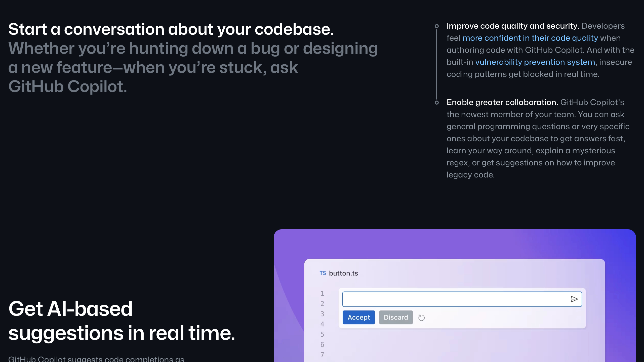This screenshot has width=644, height=362.
Task: Click line number 1 in the editor gutter
Action: 322,293
